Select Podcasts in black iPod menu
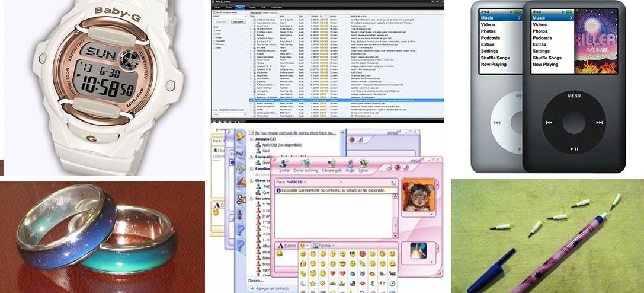The height and width of the screenshot is (293, 644). 542,38
